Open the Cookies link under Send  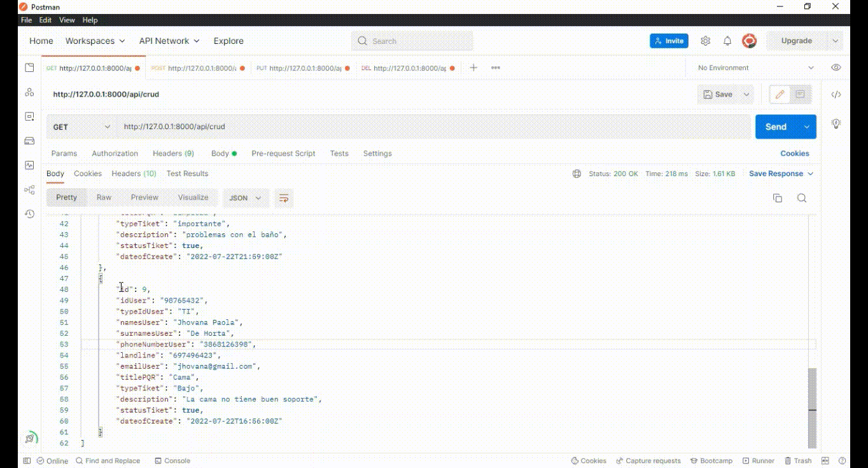(x=795, y=153)
